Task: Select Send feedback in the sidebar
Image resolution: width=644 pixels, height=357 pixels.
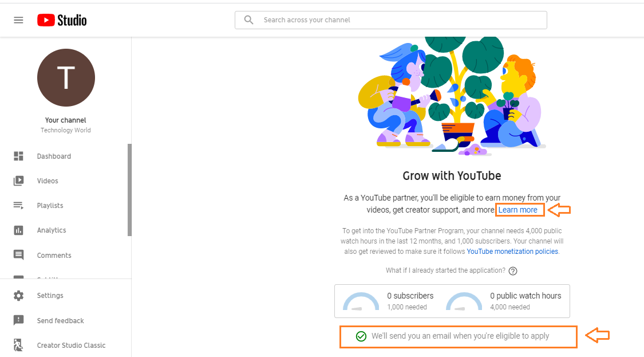Action: [x=60, y=320]
